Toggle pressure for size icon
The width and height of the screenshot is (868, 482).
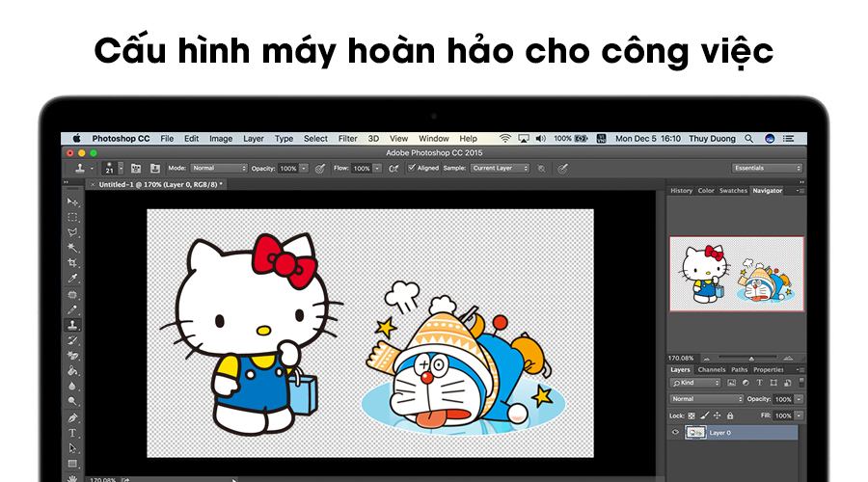[562, 169]
